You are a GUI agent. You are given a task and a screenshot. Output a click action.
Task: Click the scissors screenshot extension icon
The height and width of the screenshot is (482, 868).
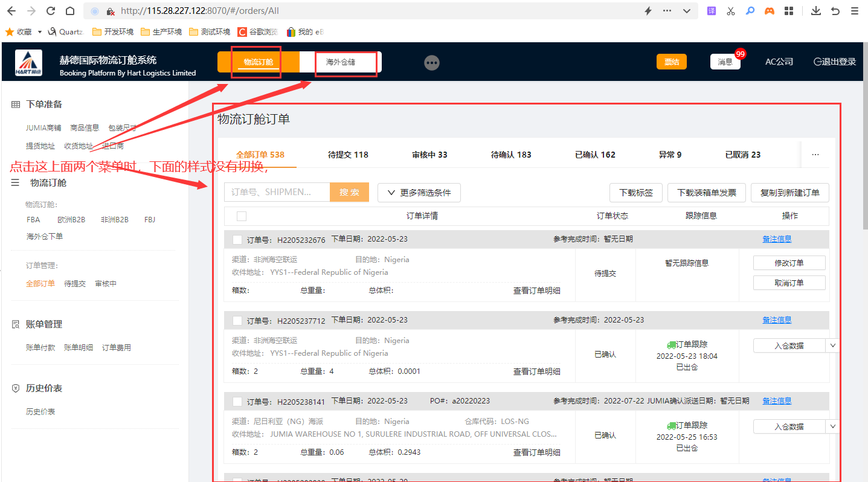coord(731,11)
